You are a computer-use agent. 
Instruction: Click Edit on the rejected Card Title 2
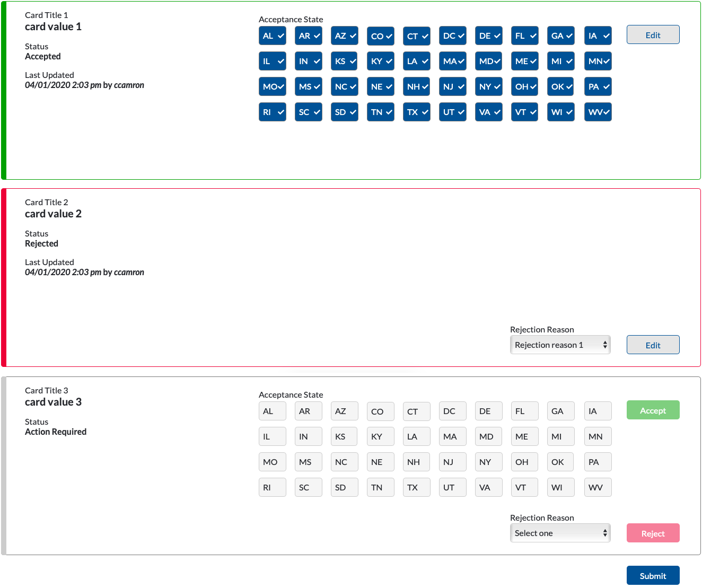(653, 345)
